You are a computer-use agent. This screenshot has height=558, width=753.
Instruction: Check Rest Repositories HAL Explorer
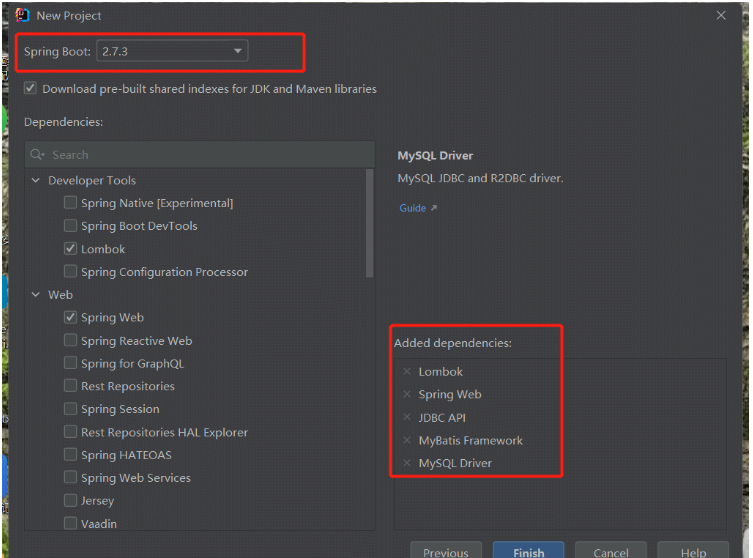click(x=70, y=432)
